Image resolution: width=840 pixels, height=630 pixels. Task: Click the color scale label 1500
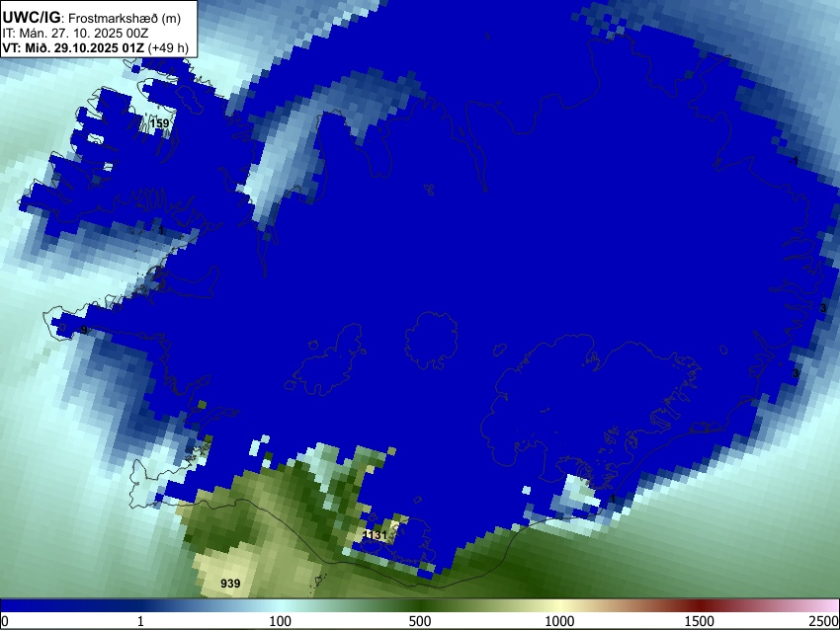coord(699,621)
